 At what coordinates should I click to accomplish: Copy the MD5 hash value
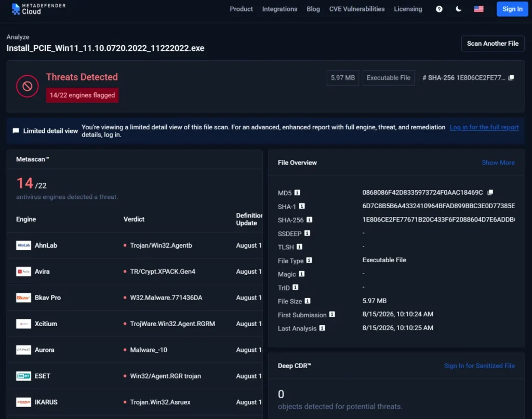click(490, 193)
